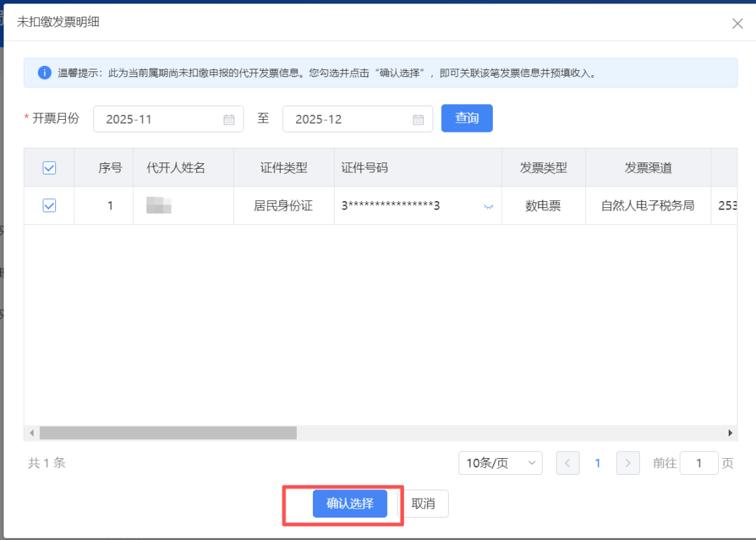The image size is (756, 540).
Task: Click the end month field 2025-12
Action: pyautogui.click(x=350, y=119)
